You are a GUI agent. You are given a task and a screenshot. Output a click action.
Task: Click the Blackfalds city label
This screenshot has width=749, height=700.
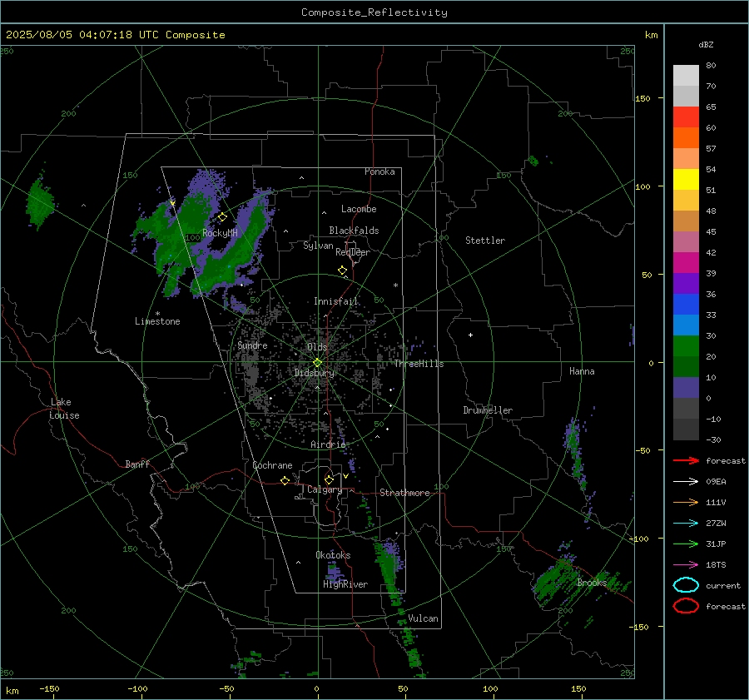click(x=354, y=231)
